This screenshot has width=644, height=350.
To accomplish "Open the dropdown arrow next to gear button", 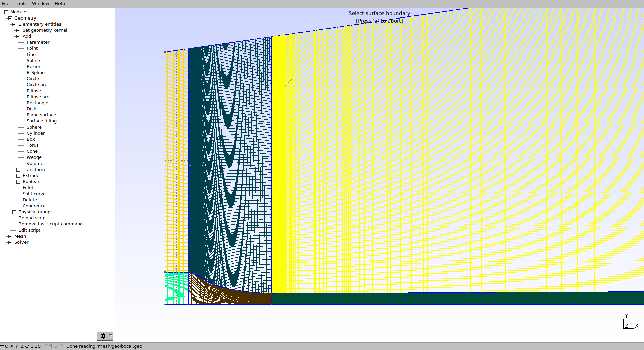I will coord(110,336).
